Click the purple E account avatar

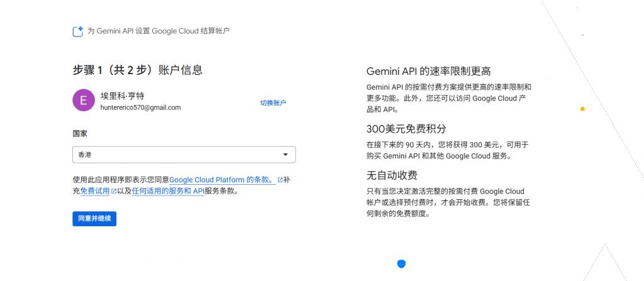click(84, 100)
